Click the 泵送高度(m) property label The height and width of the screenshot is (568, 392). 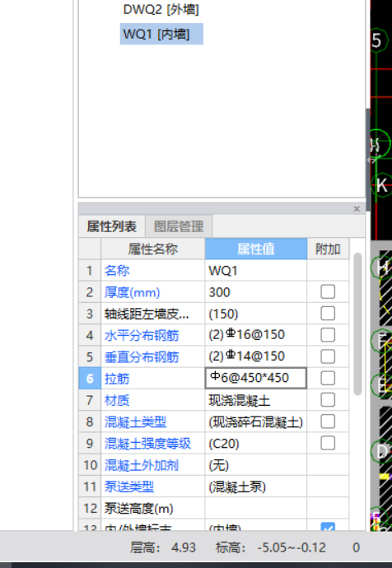tap(138, 509)
